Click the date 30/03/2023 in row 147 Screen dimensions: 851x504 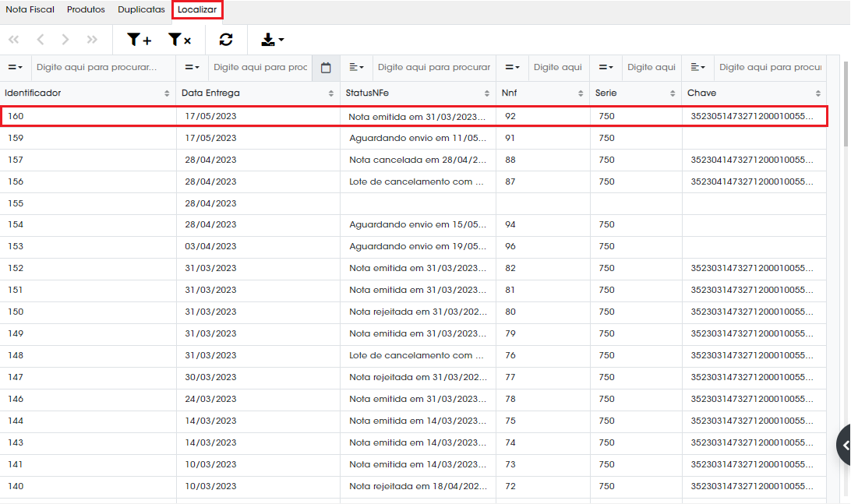(210, 377)
